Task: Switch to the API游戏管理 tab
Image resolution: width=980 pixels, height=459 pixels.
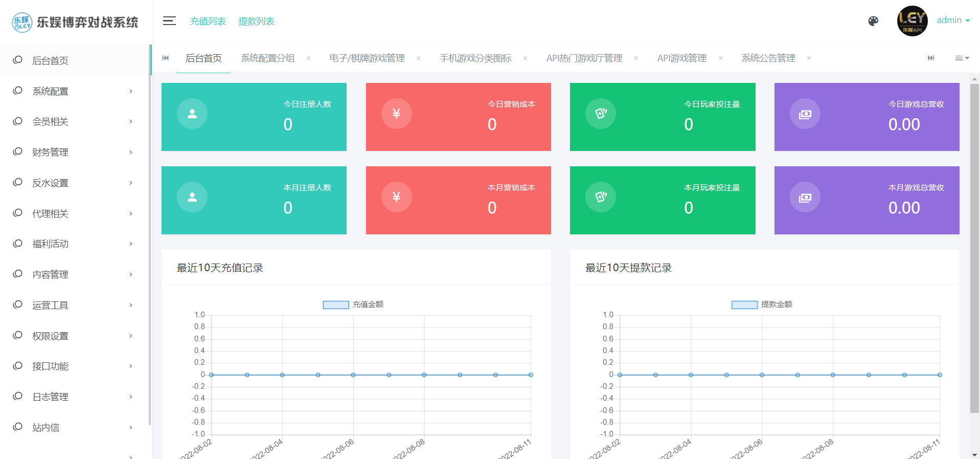Action: tap(681, 58)
